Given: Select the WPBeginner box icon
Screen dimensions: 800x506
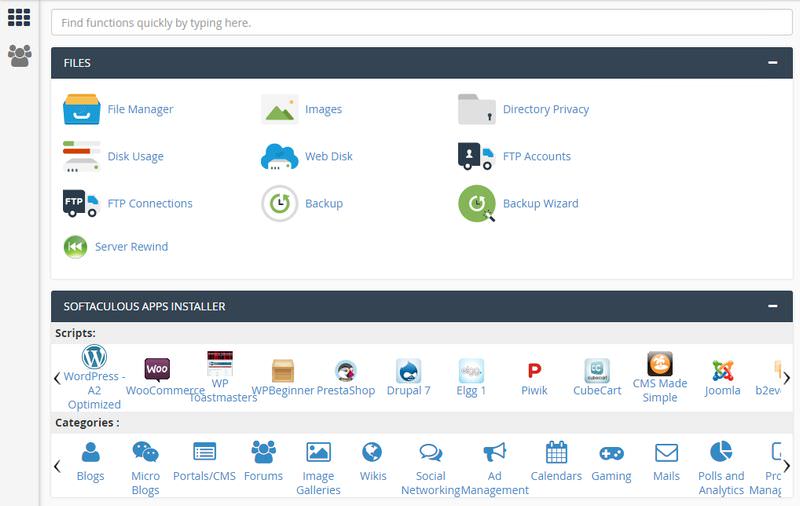Looking at the screenshot, I should tap(283, 370).
